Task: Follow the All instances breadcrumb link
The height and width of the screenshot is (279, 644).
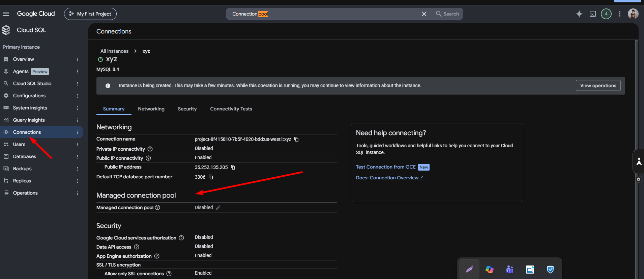Action: 114,51
